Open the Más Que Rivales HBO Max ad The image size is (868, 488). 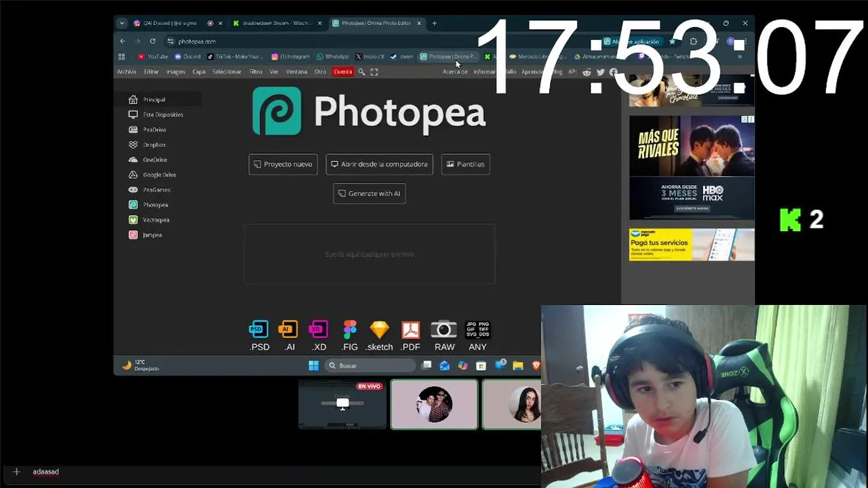coord(692,167)
